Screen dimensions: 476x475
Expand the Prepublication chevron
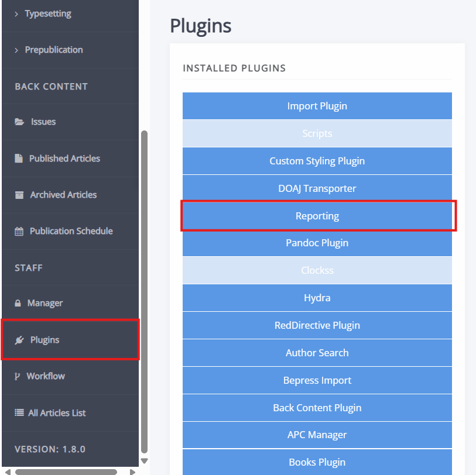[x=16, y=50]
